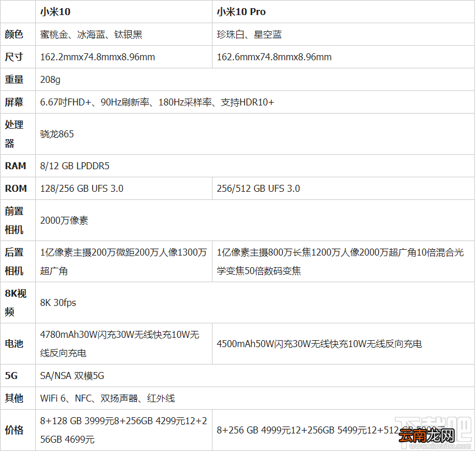Click the 小米10 rear camera spec with 1300万超广角
The image size is (476, 452).
click(123, 261)
